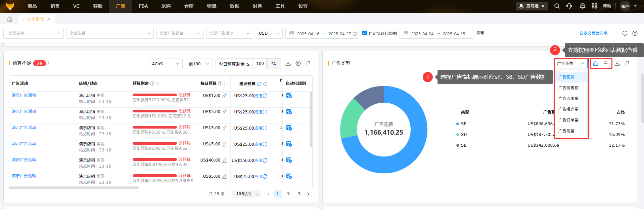Open the ACoS metric dropdown
The height and width of the screenshot is (209, 644).
(166, 64)
